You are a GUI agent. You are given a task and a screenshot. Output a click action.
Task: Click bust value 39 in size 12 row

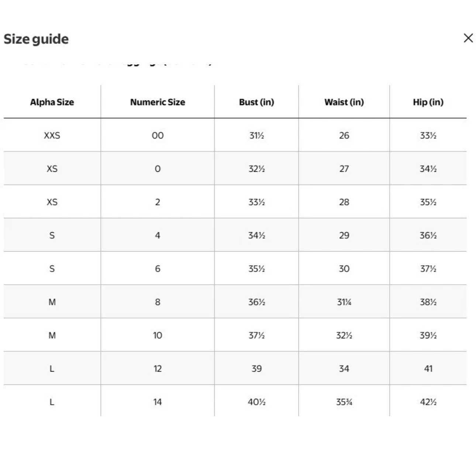256,369
